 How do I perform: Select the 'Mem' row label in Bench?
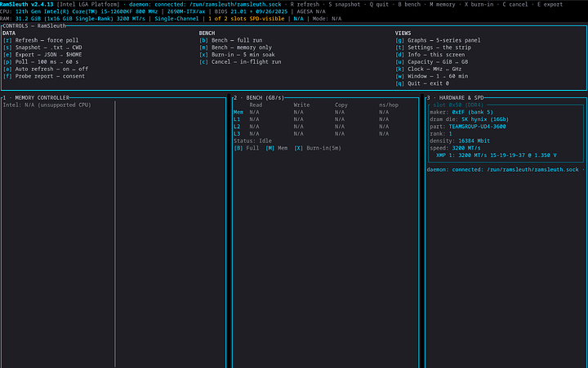(238, 112)
